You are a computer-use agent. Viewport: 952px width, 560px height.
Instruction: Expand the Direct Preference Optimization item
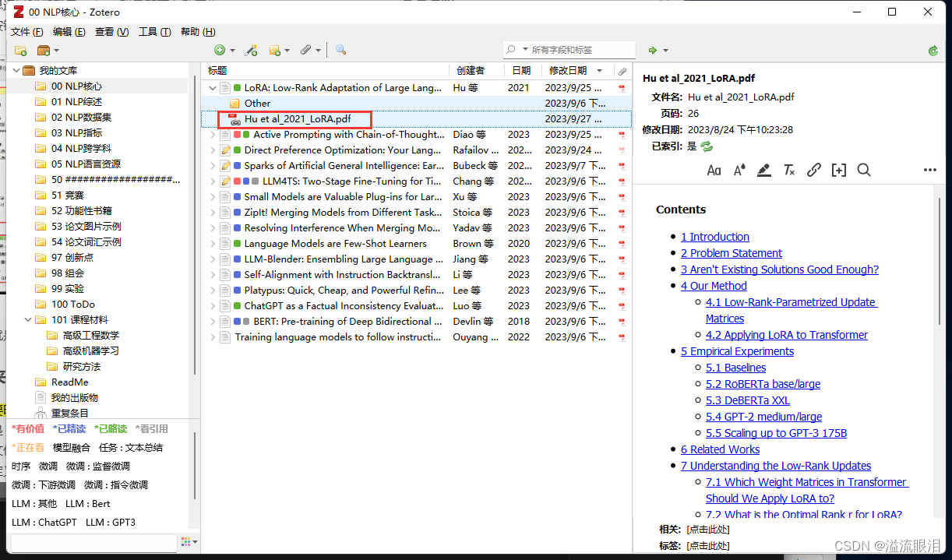tap(213, 150)
